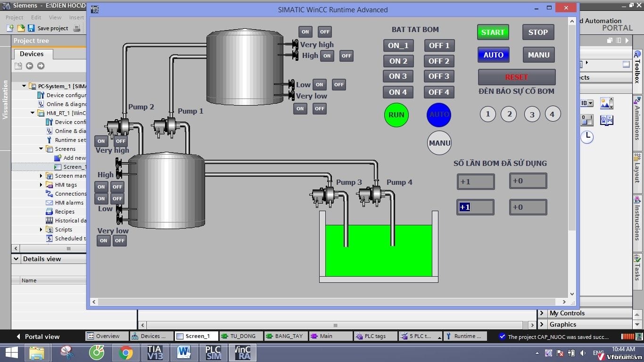Image resolution: width=644 pixels, height=362 pixels.
Task: Open Recipes in the project tree
Action: tap(65, 212)
